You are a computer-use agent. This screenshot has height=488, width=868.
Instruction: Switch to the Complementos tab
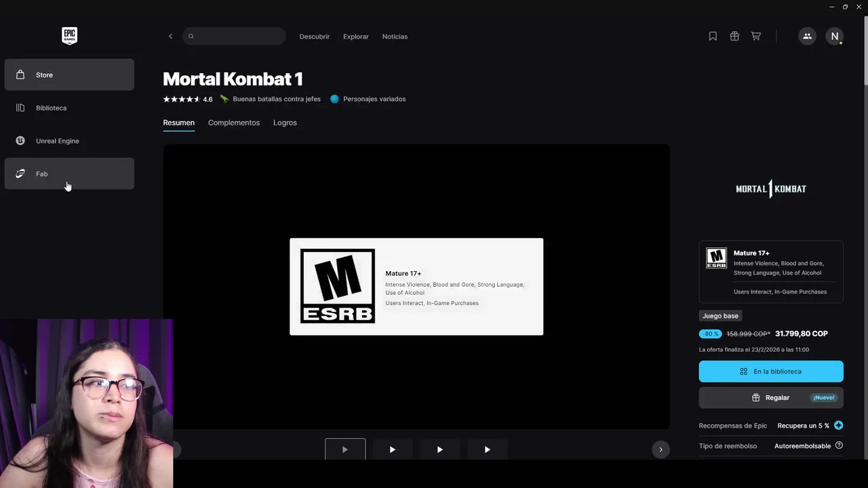234,123
